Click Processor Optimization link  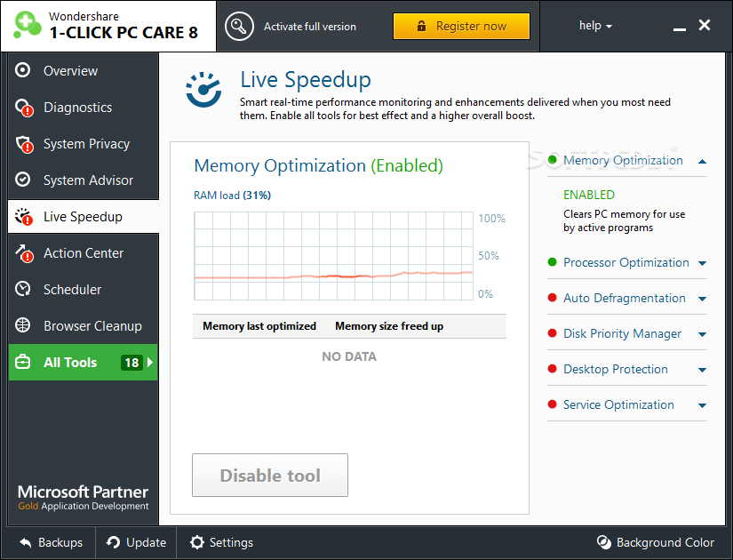pyautogui.click(x=626, y=262)
